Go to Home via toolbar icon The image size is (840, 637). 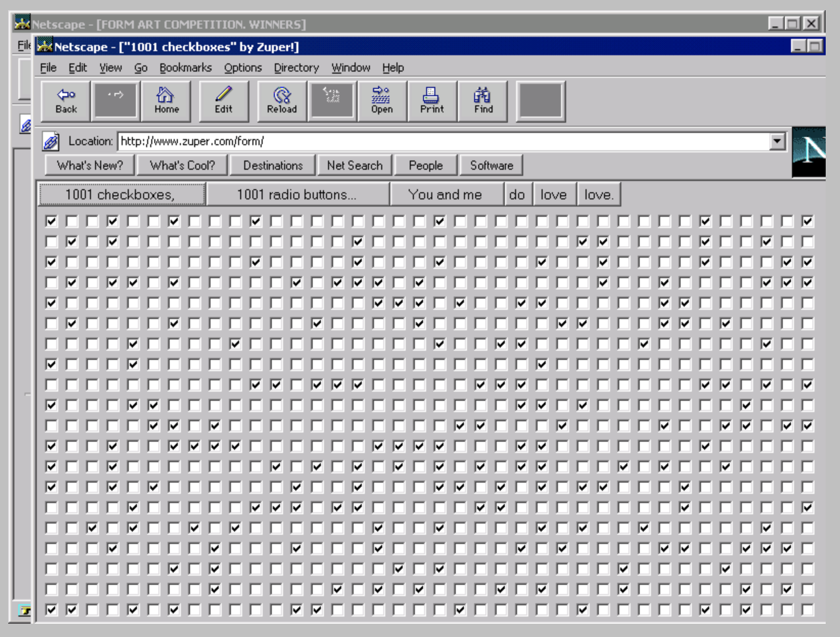(166, 101)
